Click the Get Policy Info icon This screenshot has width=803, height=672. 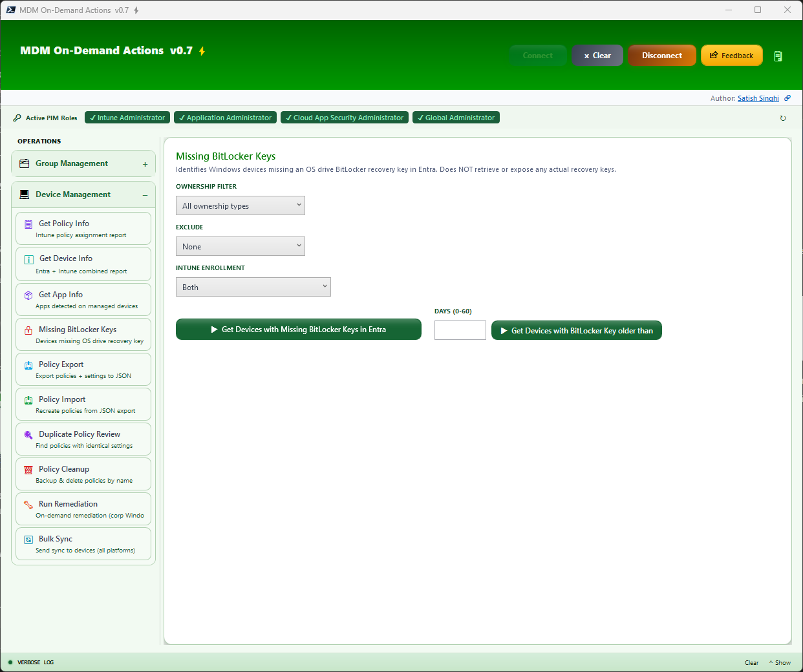28,225
